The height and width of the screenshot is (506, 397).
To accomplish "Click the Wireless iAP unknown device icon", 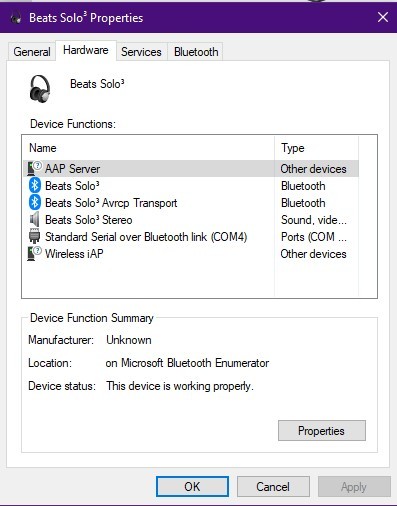I will [34, 253].
